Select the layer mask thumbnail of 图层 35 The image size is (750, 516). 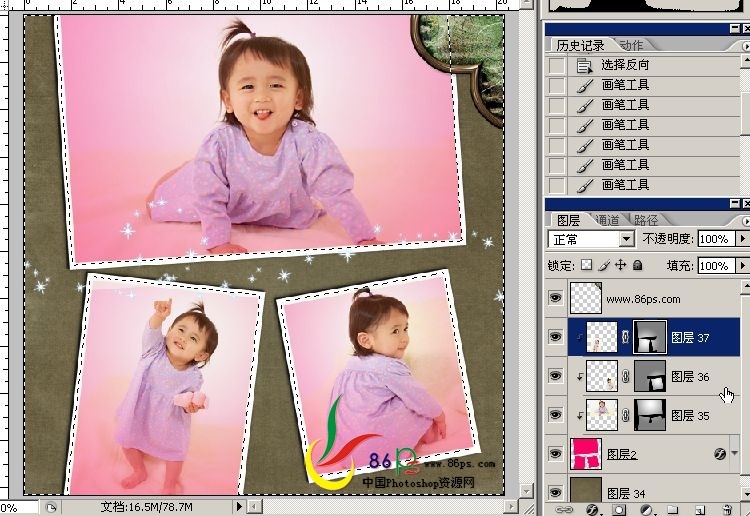[650, 416]
